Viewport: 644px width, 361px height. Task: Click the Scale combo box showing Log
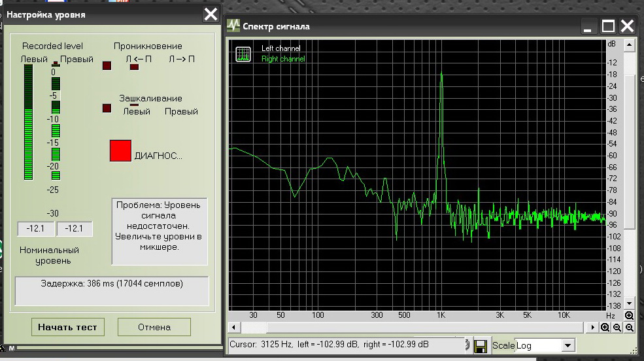545,345
